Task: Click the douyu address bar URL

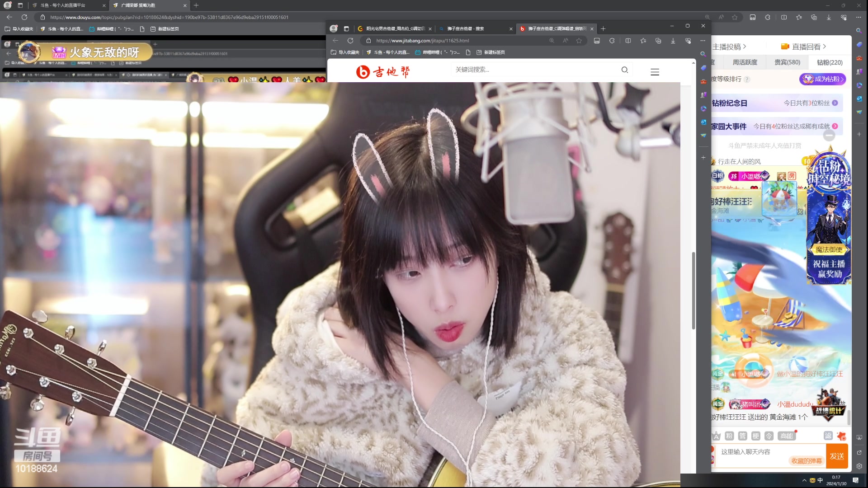Action: (169, 17)
